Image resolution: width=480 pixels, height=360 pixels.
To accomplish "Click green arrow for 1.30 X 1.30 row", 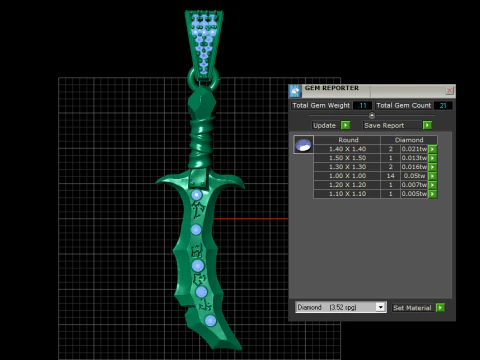I will point(432,167).
